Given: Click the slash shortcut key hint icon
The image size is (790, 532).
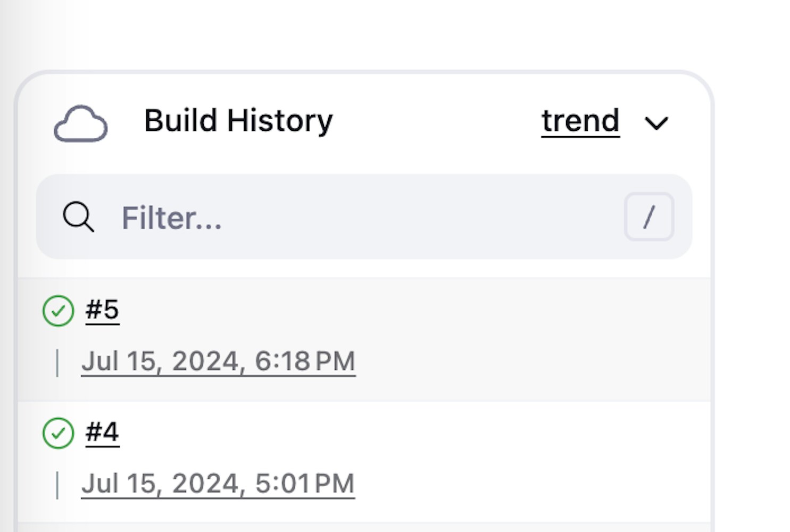Looking at the screenshot, I should coord(649,217).
